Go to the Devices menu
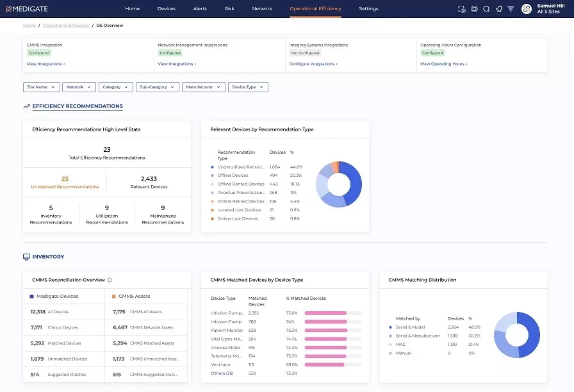 (x=166, y=8)
